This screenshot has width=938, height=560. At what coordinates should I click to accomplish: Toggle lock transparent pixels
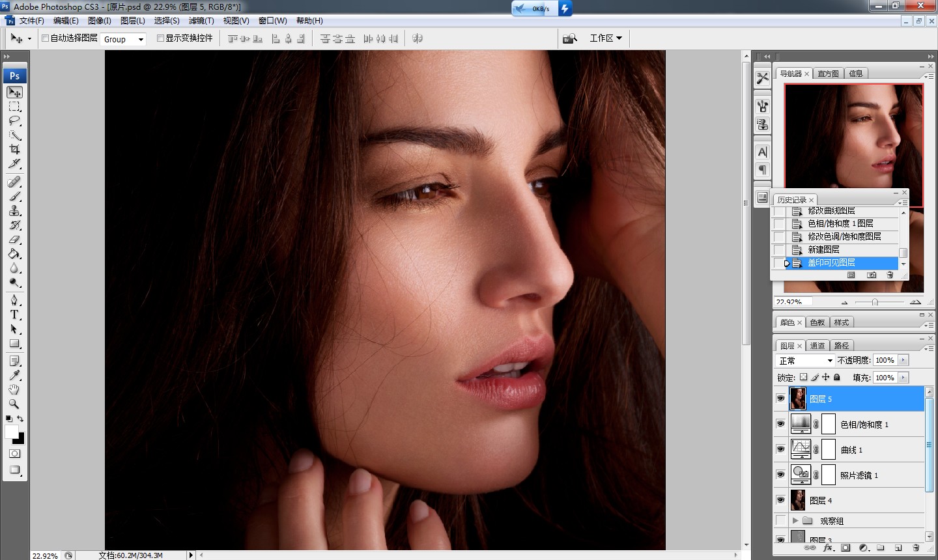803,377
